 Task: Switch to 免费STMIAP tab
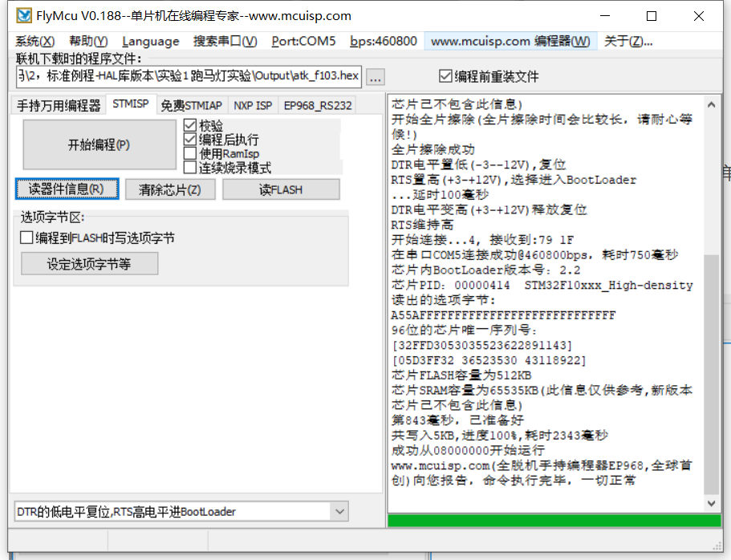coord(191,105)
